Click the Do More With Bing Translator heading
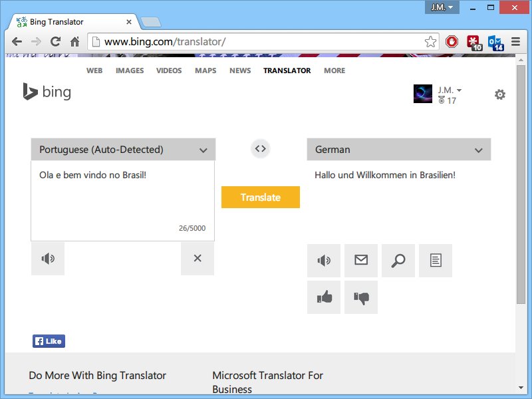 (98, 375)
